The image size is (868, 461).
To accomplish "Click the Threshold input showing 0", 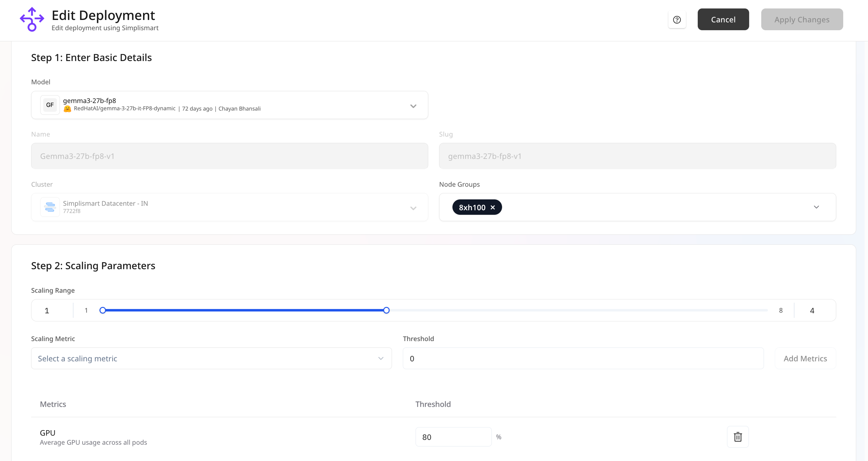I will 583,358.
